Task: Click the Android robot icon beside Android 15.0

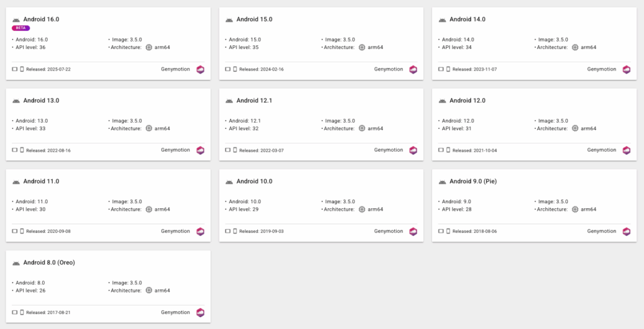Action: point(230,20)
